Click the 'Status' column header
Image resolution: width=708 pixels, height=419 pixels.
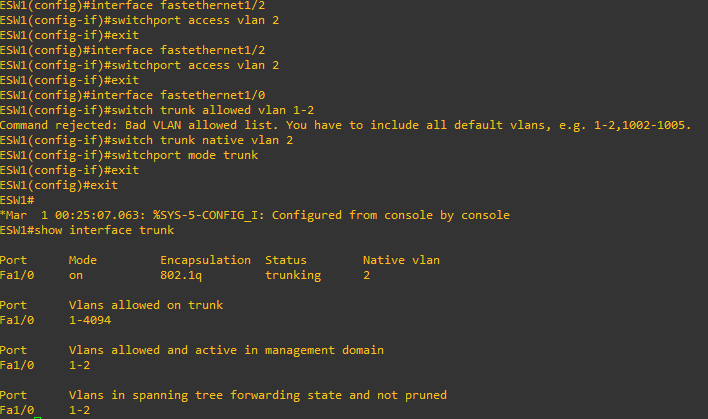(286, 260)
